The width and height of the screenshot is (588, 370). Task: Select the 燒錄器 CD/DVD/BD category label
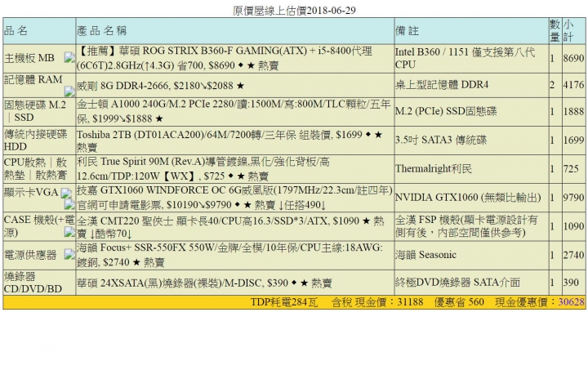[x=33, y=283]
